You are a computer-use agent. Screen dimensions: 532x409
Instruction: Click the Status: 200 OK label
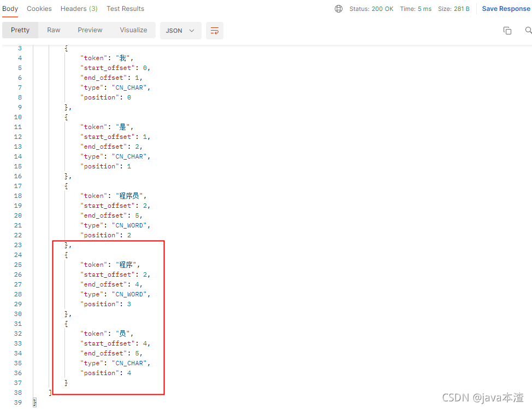tap(371, 9)
